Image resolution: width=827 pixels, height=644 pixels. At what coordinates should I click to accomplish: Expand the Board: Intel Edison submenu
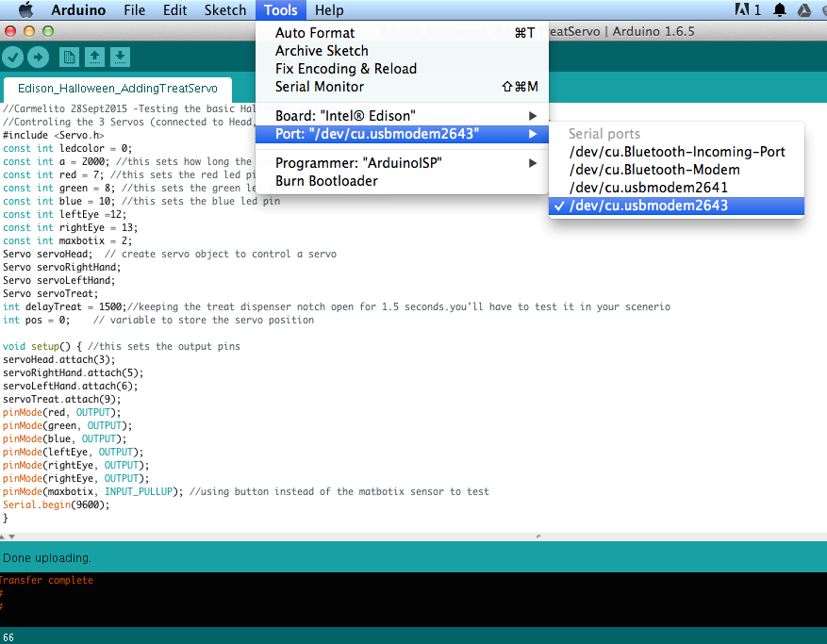point(402,116)
